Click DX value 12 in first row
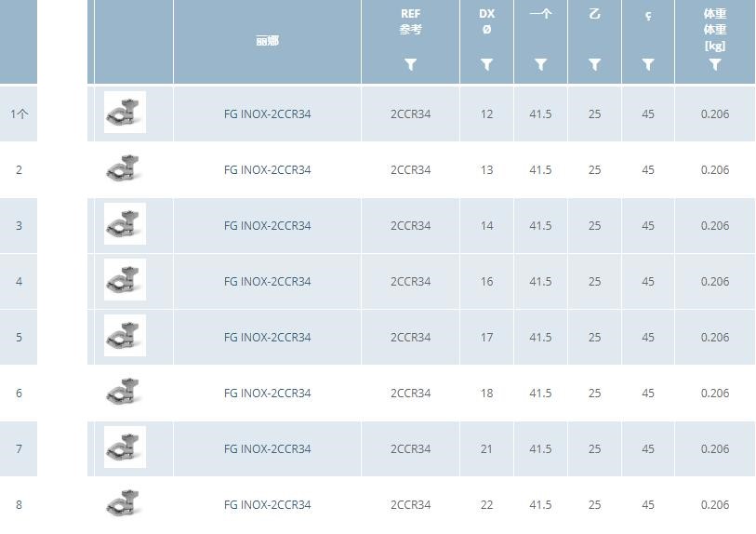The image size is (756, 534). [486, 114]
